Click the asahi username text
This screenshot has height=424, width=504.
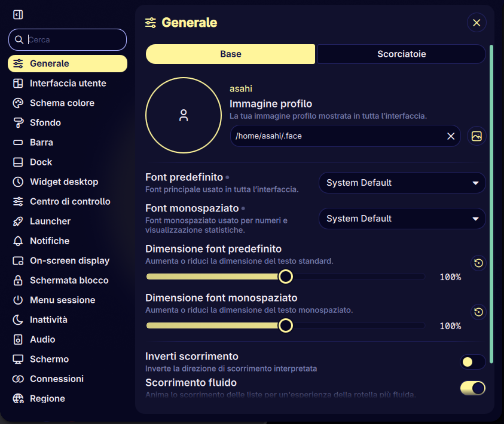(241, 88)
